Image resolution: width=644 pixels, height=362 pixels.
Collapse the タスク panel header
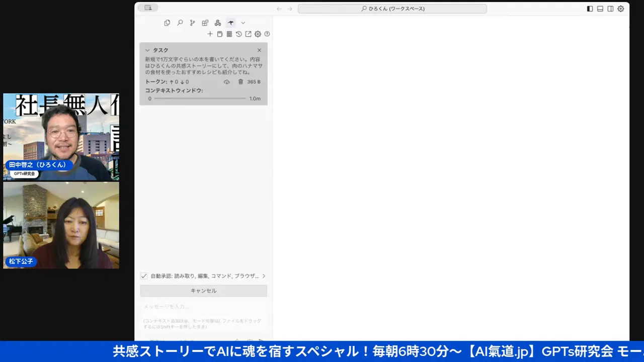[x=148, y=50]
